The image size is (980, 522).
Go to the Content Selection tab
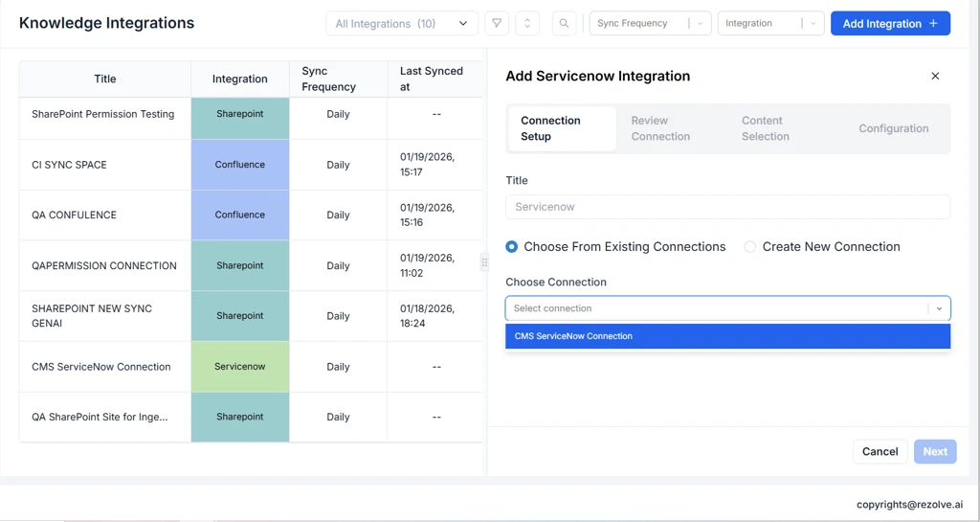pos(766,128)
